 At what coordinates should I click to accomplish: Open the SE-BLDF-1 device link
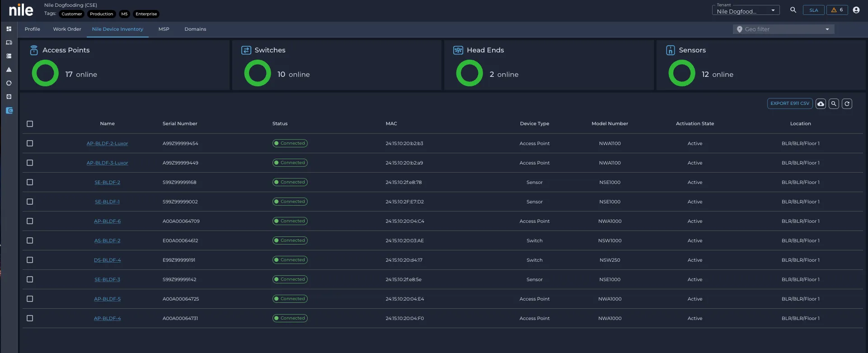[108, 202]
